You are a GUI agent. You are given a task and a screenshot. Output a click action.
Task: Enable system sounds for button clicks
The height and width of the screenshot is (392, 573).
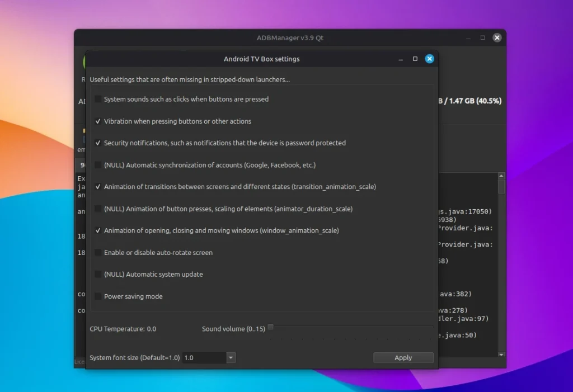(x=98, y=99)
